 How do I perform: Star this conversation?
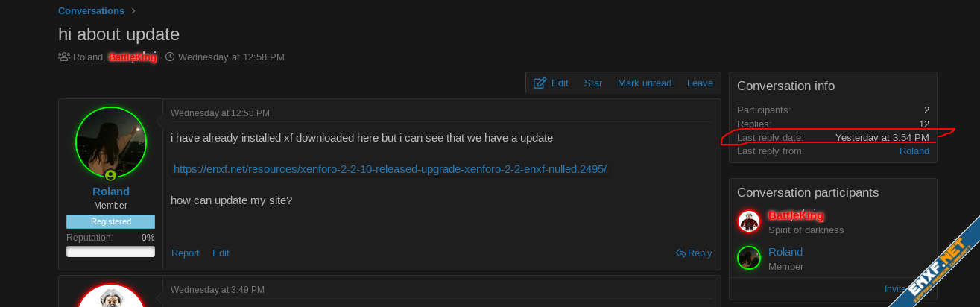[x=593, y=83]
